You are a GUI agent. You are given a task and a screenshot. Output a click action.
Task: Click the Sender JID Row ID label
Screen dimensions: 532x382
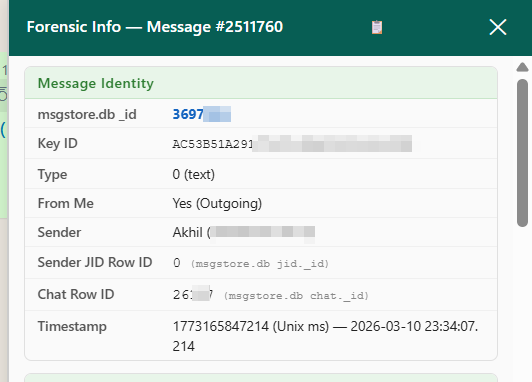(x=95, y=262)
